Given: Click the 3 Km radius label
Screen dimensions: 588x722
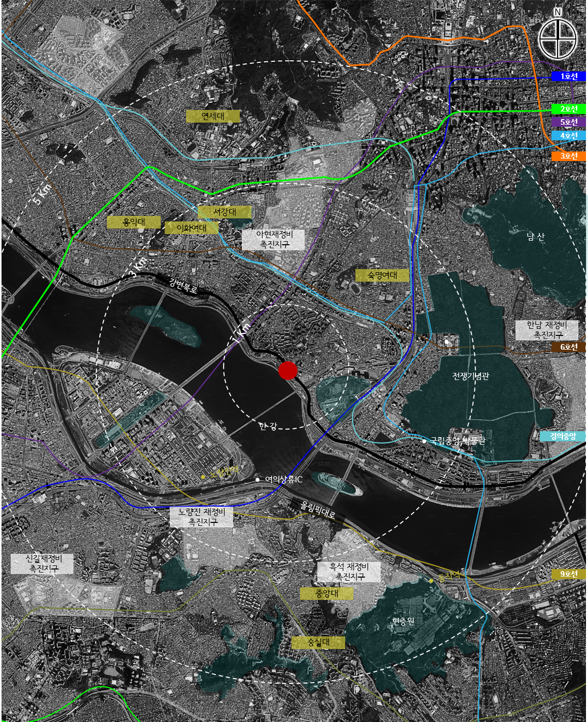Looking at the screenshot, I should coord(138,268).
